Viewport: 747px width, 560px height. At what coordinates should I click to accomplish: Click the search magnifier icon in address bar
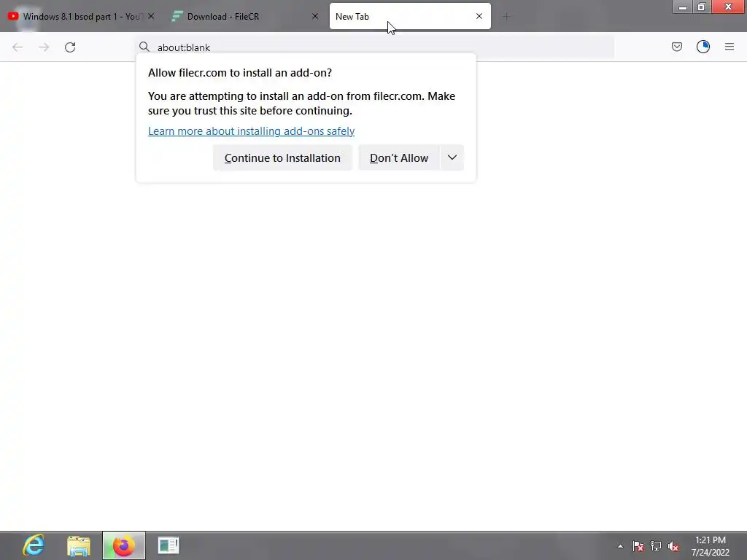coord(144,47)
